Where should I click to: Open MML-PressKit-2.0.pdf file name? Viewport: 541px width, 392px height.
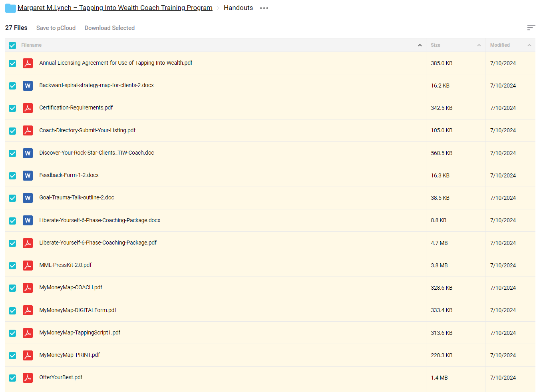coord(66,265)
